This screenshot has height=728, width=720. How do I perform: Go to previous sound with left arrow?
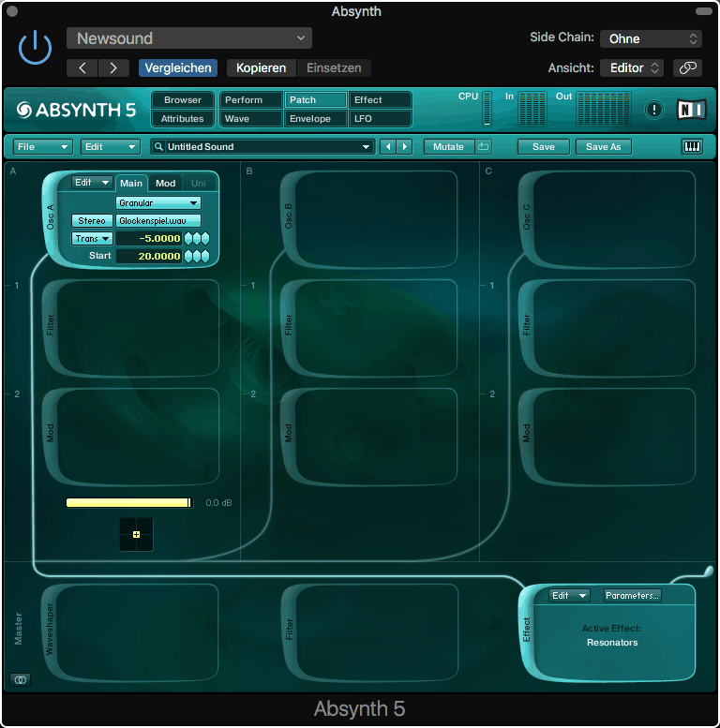coord(387,146)
